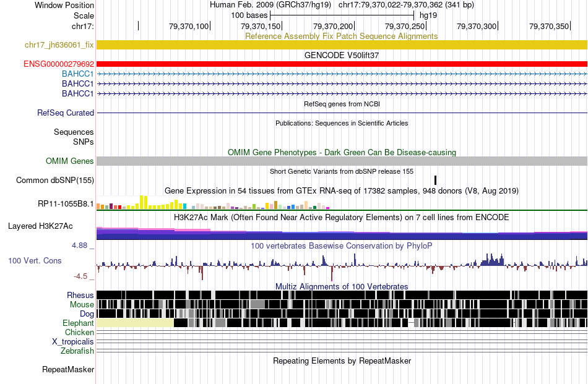Open Multiz Alignments of 100 Vertebrates title
The image size is (588, 384).
342,286
